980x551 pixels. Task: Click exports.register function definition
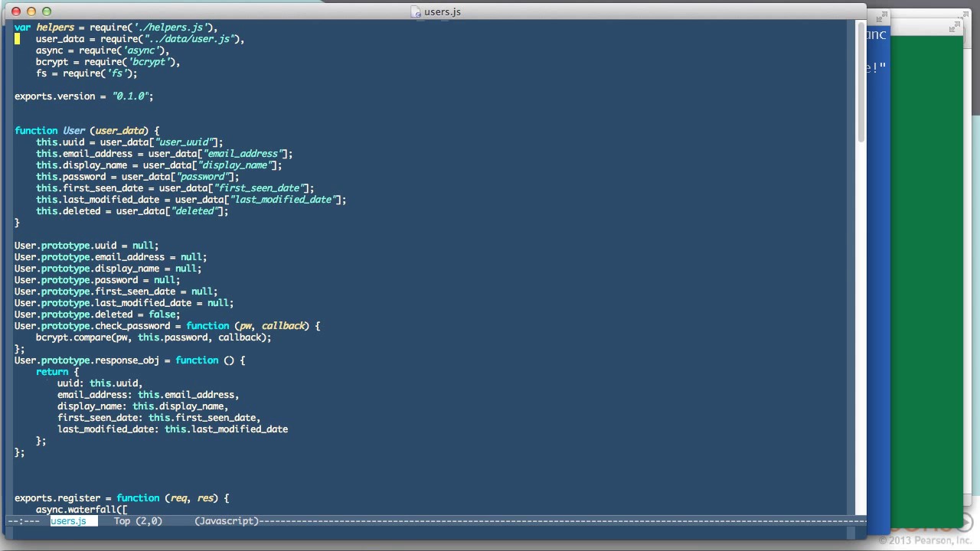(x=122, y=498)
